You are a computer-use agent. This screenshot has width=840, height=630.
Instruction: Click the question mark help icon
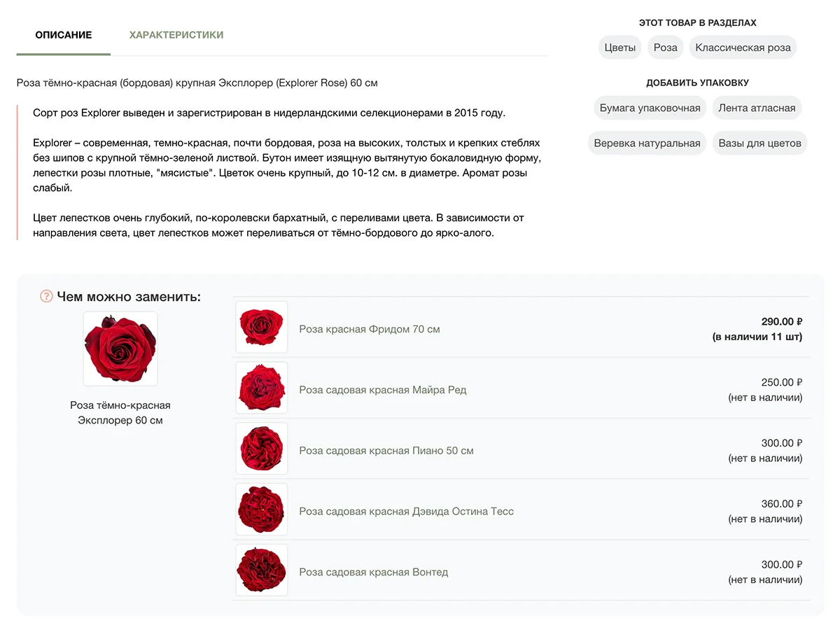coord(47,297)
